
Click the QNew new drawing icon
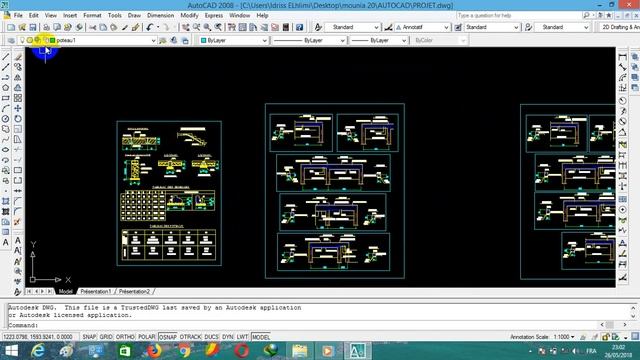pos(11,27)
